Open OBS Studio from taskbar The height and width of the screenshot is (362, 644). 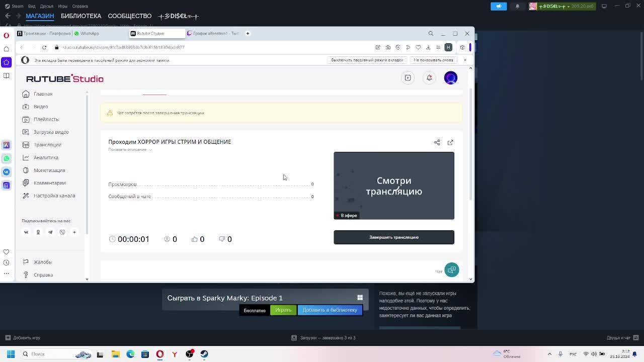[x=190, y=354]
